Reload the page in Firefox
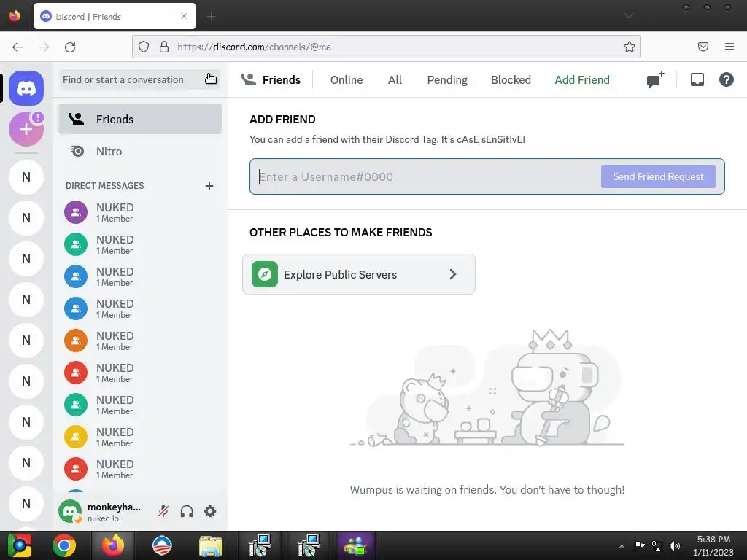 click(x=70, y=47)
